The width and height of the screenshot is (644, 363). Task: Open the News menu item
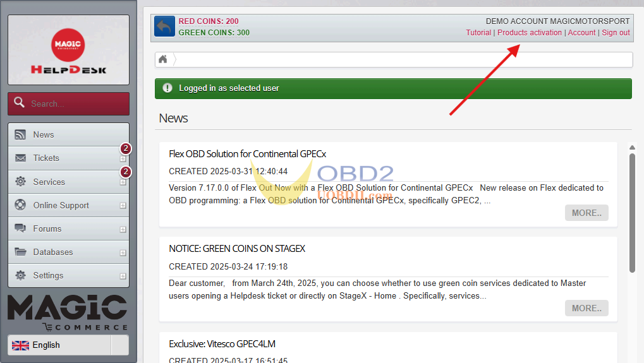click(x=69, y=134)
